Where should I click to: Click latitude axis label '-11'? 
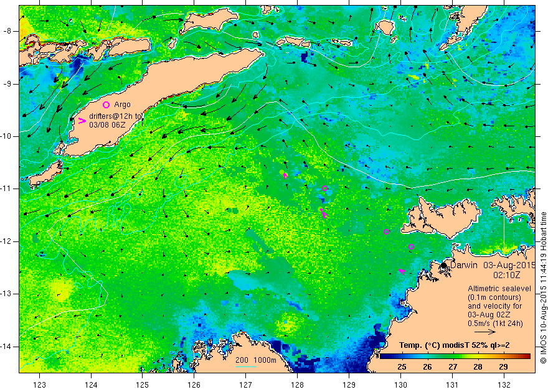(x=7, y=189)
